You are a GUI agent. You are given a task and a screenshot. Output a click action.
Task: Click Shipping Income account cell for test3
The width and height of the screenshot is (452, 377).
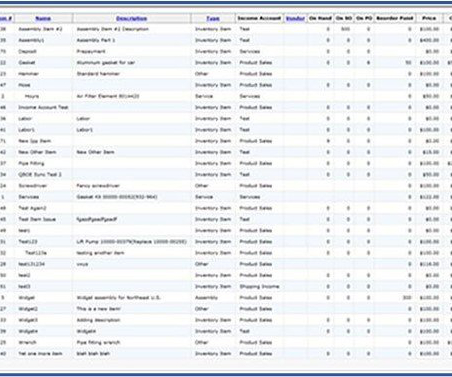click(x=259, y=286)
